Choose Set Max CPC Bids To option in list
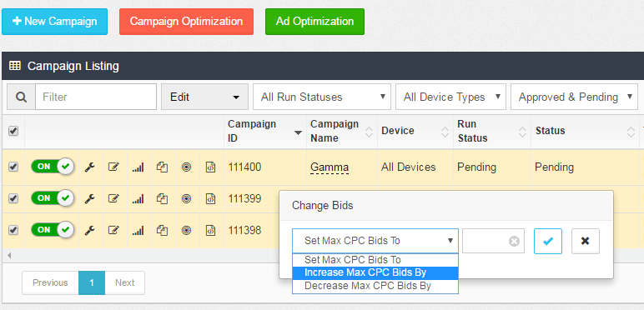 coord(375,260)
